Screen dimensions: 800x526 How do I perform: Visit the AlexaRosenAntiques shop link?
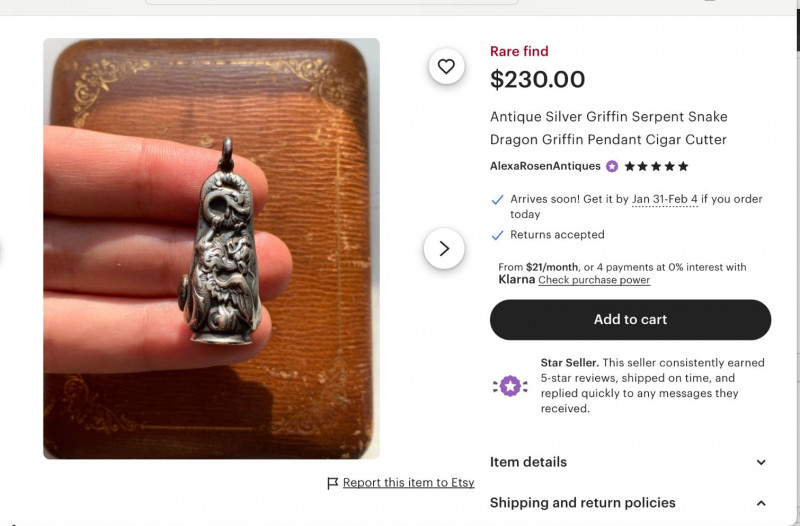(545, 166)
